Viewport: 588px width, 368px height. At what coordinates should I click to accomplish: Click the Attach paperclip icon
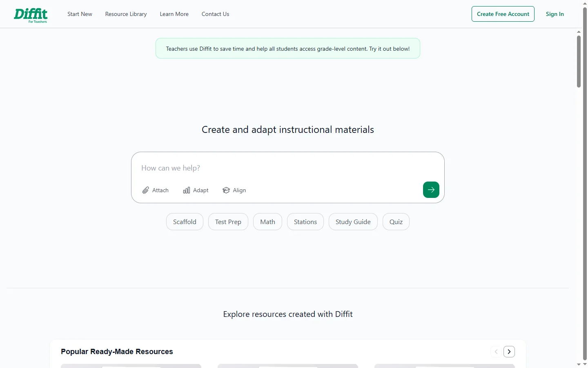[x=146, y=190]
